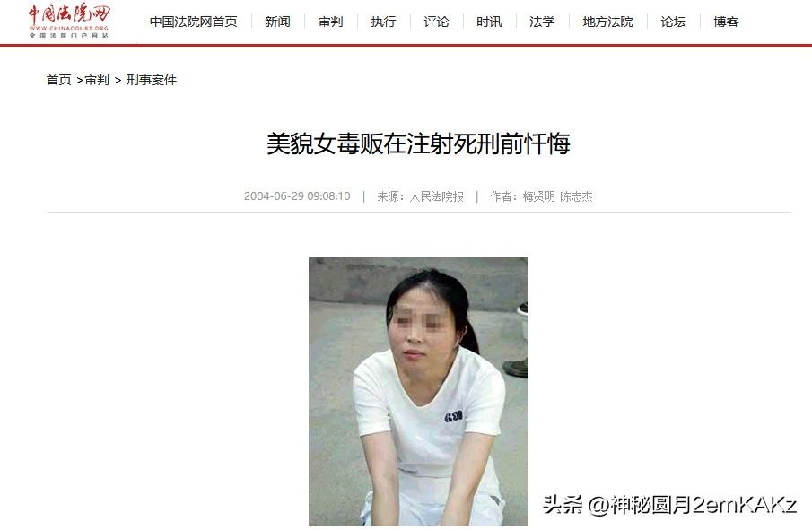Click the source label 人民法院报
Image resolution: width=812 pixels, height=530 pixels.
pos(437,196)
